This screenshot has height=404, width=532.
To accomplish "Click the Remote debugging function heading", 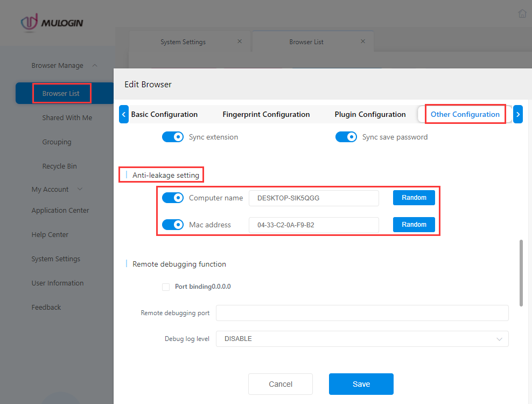I will pyautogui.click(x=179, y=264).
